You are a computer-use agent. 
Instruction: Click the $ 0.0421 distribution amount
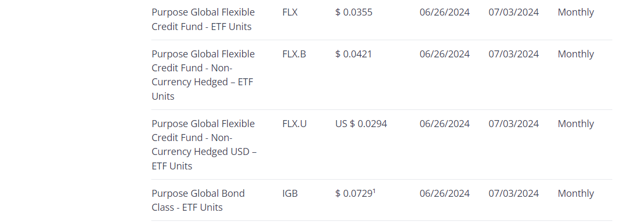click(x=354, y=54)
